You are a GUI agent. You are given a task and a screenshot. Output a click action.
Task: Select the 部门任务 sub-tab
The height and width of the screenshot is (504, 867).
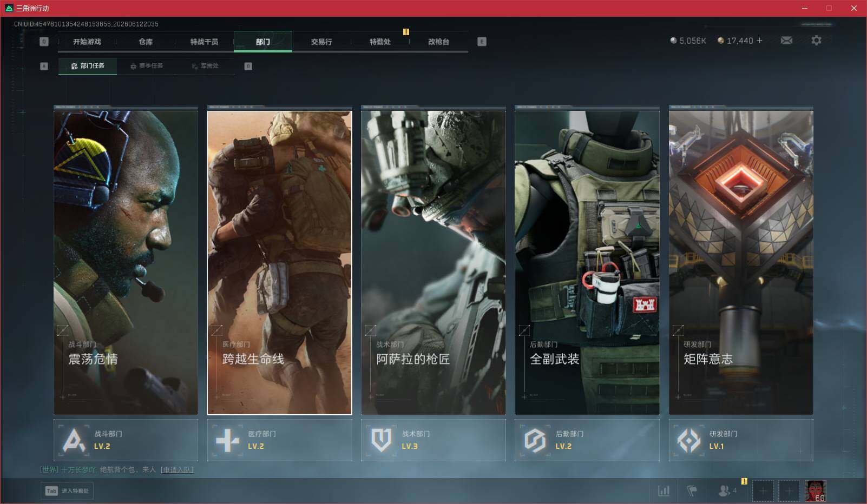pos(88,66)
